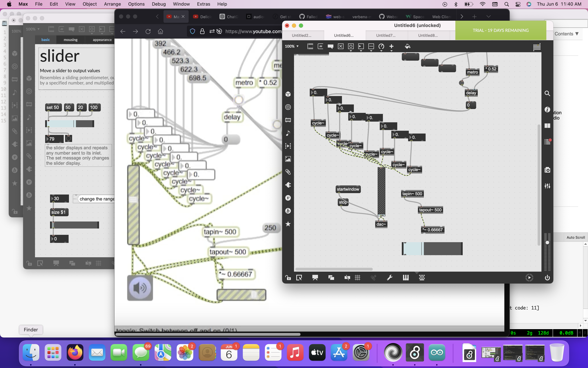Open the paperclip Files browser in Untitled6 sidebar

[288, 172]
